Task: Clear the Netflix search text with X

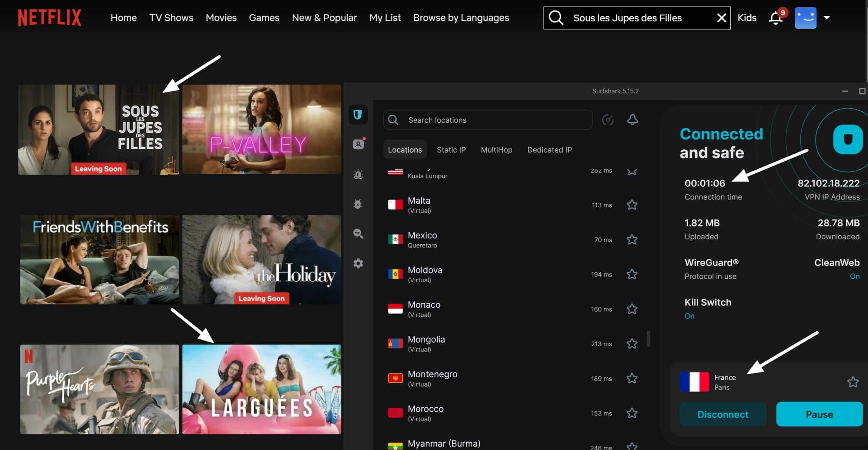Action: click(x=722, y=18)
